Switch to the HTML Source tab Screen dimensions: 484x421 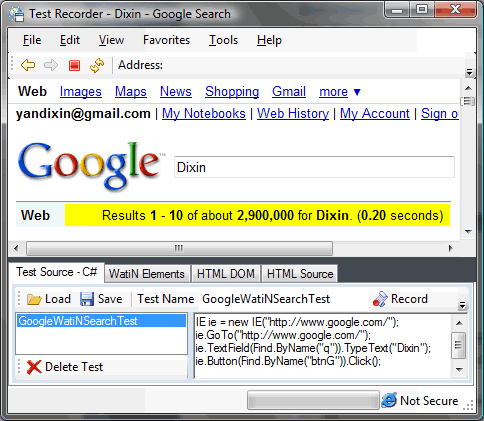[x=300, y=274]
